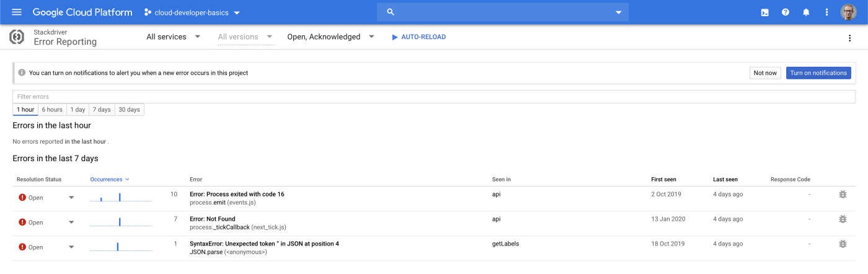
Task: Open SyntaxError: Unexpected token in JSON error
Action: coord(264,244)
